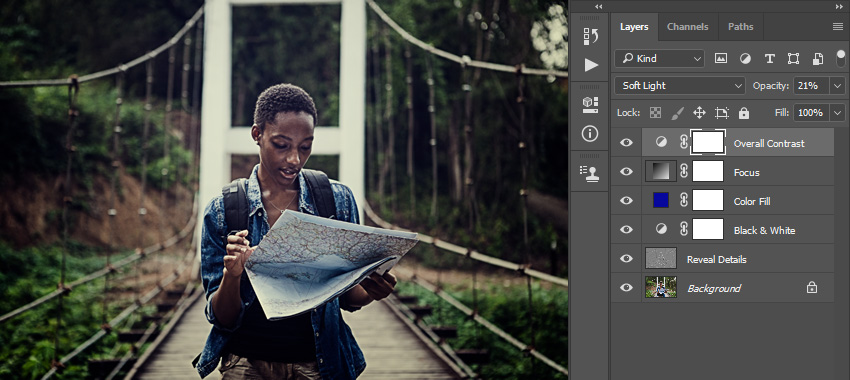
Task: Click the Fill label
Action: click(781, 113)
